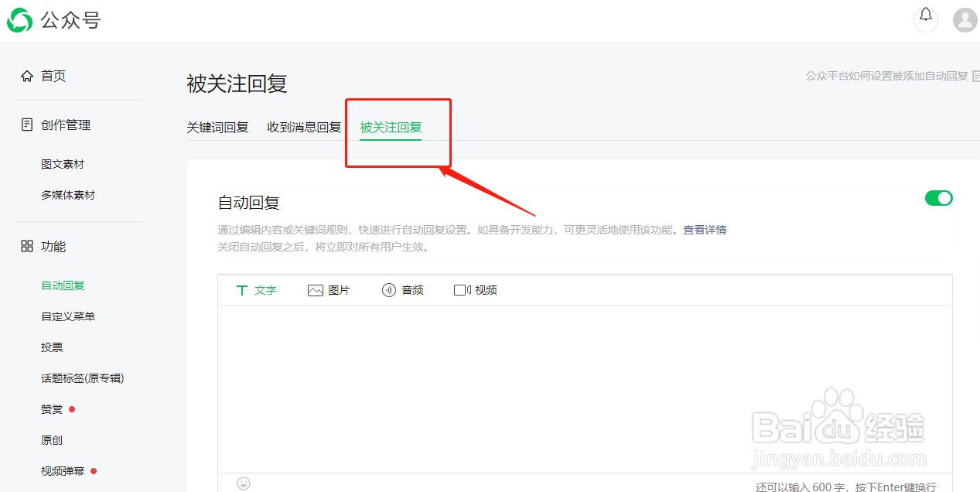Click the 公众平台如何设置被添加自动回复 help link

(x=885, y=76)
